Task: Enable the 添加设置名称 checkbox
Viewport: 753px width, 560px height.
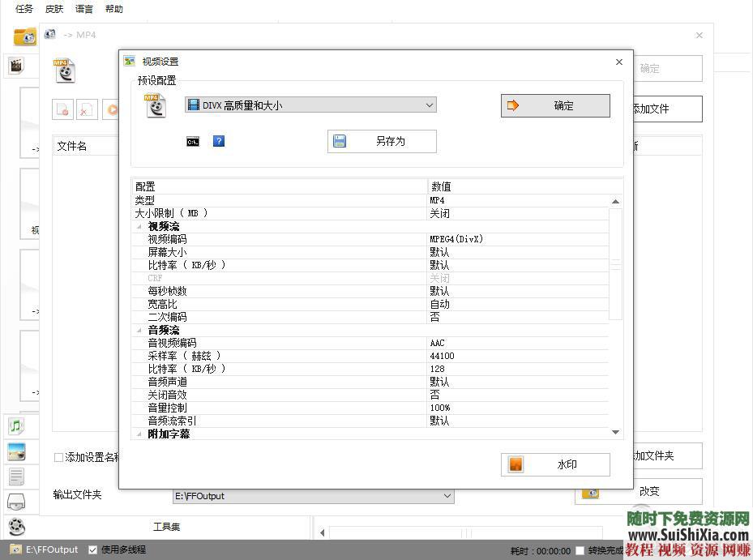Action: click(58, 457)
